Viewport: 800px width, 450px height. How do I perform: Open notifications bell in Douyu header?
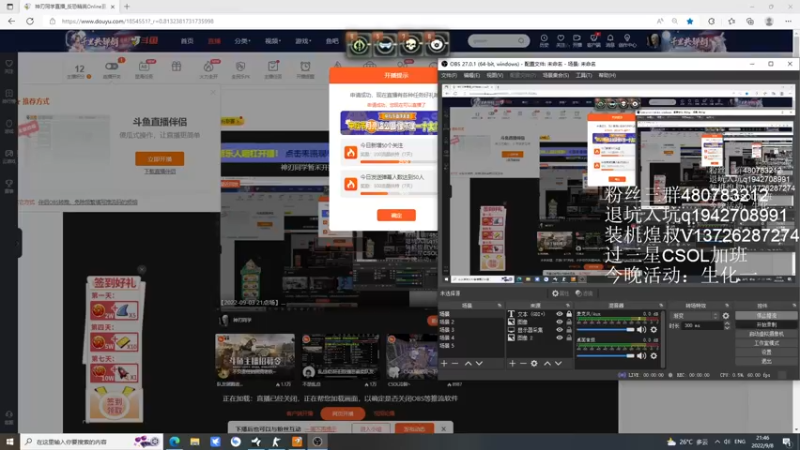click(610, 40)
